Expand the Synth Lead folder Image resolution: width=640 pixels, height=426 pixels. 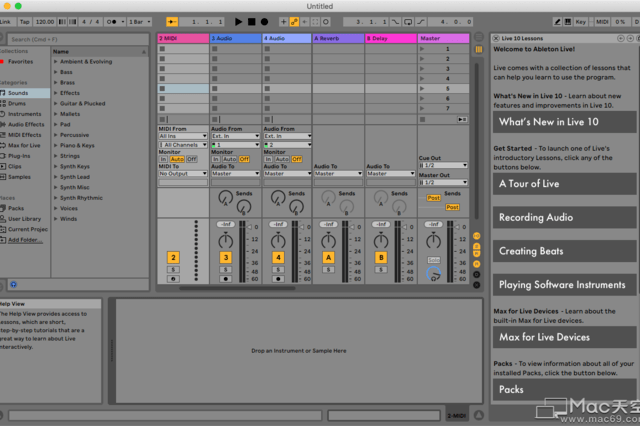point(56,177)
